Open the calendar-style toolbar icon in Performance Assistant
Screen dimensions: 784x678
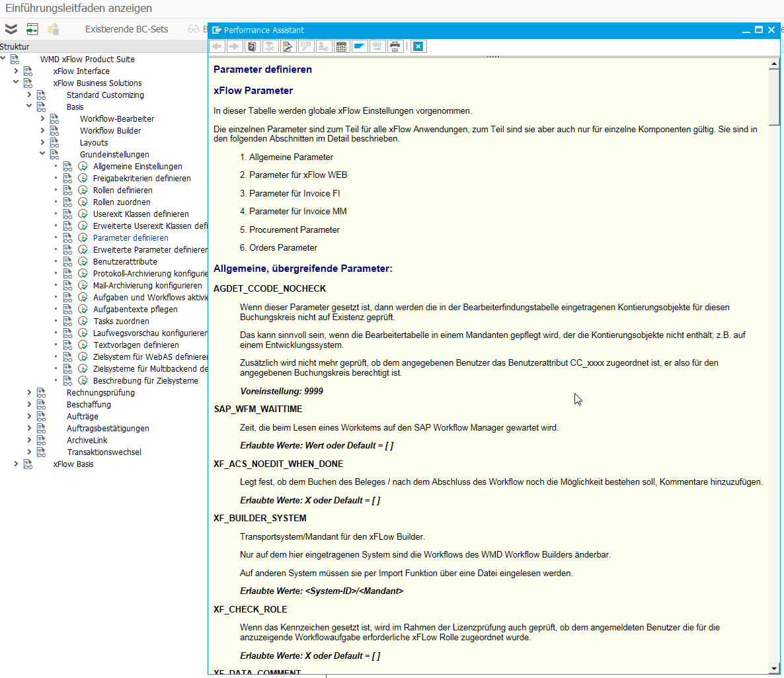[341, 46]
